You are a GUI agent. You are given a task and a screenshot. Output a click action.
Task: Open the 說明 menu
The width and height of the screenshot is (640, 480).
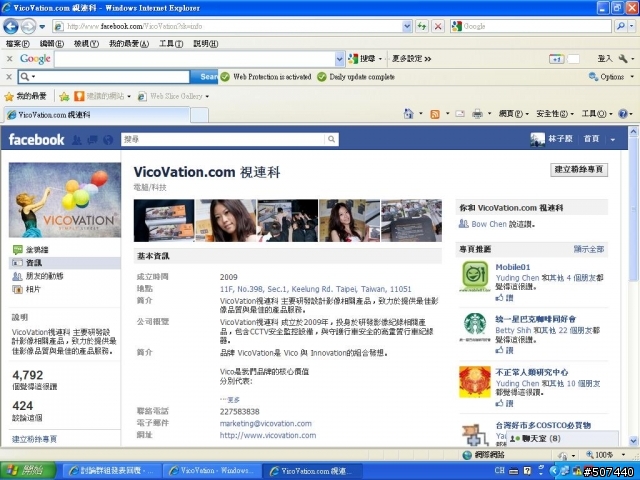click(205, 44)
